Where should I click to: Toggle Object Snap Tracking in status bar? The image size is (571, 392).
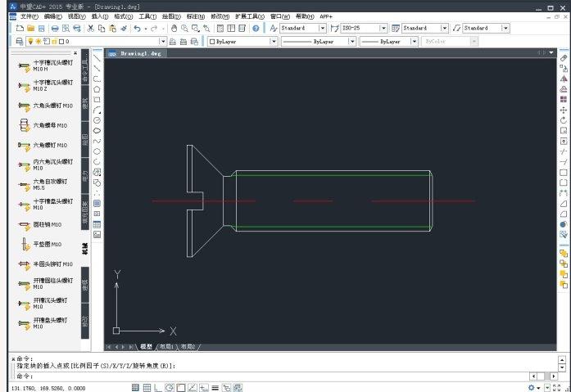(x=193, y=388)
